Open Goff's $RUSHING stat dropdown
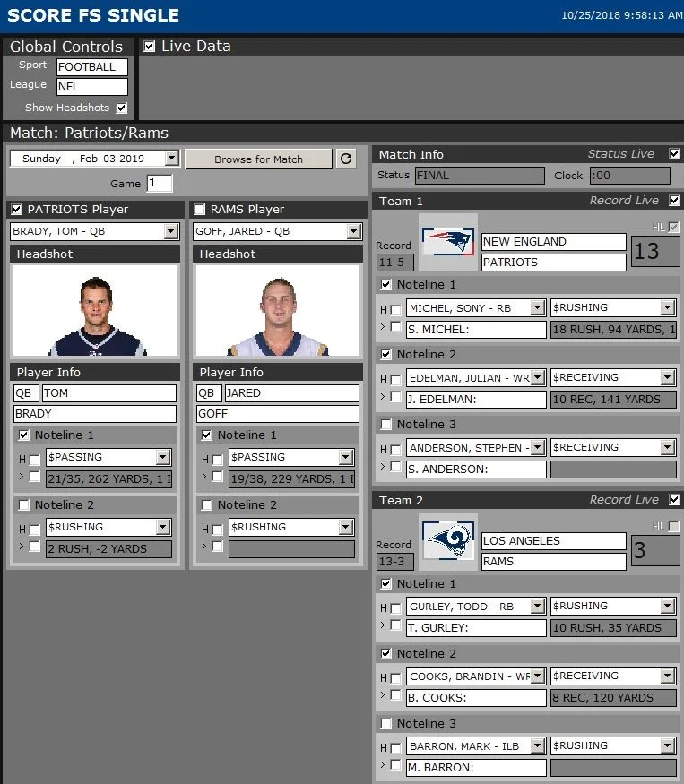Screen dimensions: 684x784 click(345, 527)
